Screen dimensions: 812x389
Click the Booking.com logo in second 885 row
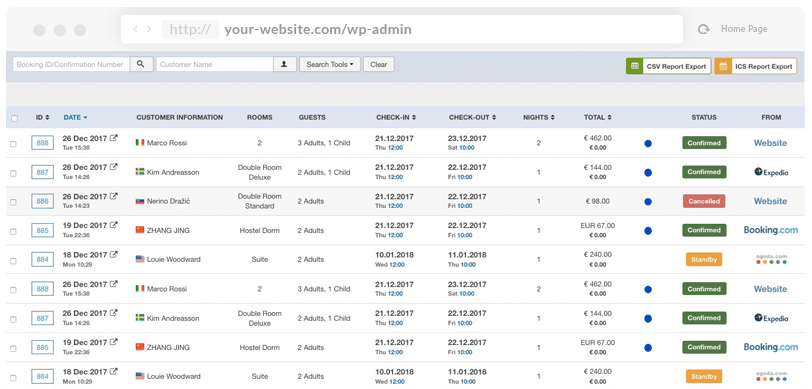pos(771,347)
